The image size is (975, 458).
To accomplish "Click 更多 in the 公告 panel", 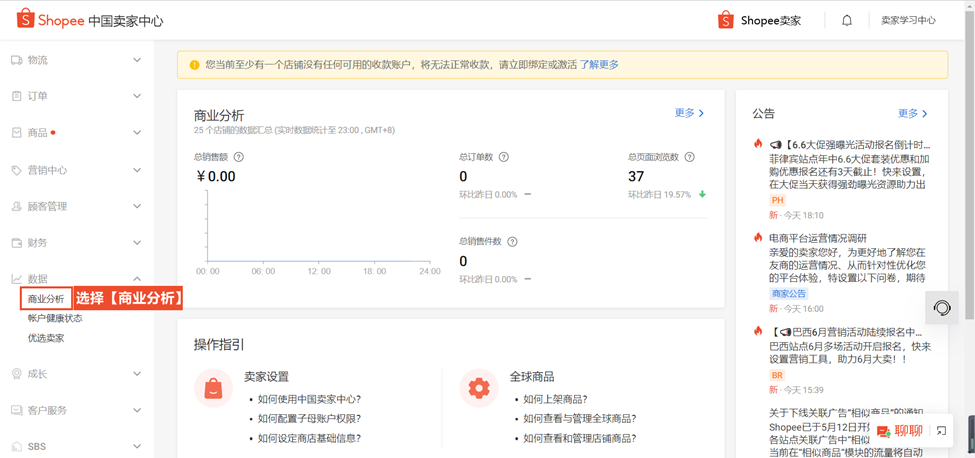I will pos(913,114).
